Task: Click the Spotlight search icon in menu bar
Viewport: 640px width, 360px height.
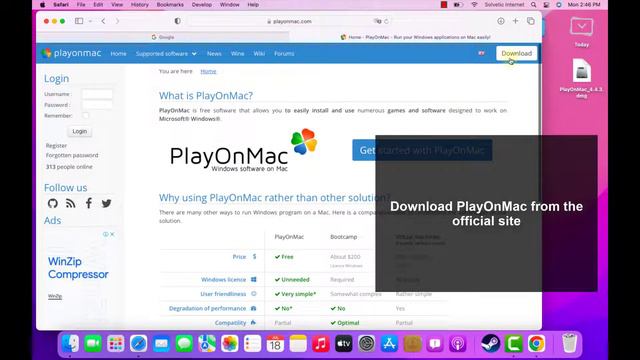Action: point(533,4)
